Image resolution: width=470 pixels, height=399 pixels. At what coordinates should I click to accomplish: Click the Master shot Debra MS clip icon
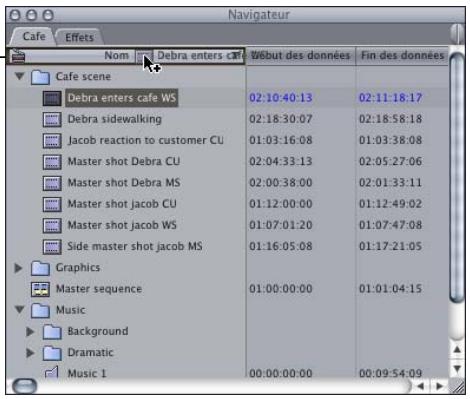[x=52, y=183]
